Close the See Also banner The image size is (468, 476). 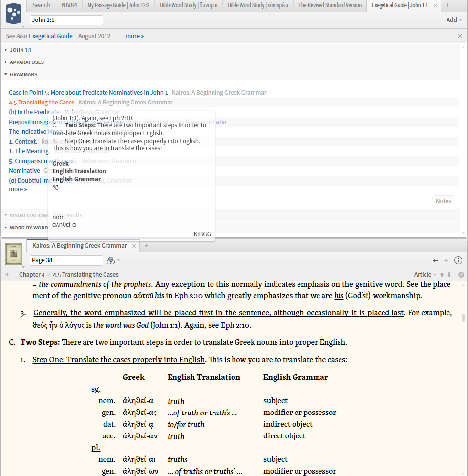[x=460, y=36]
